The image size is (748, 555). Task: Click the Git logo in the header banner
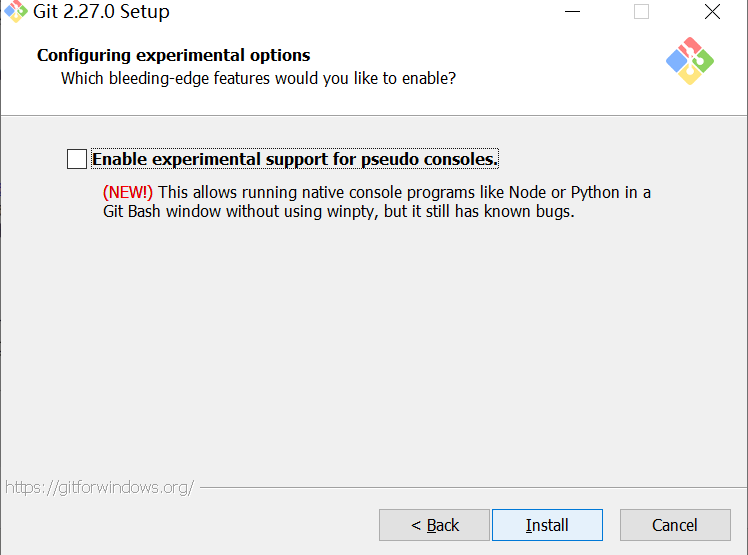coord(689,61)
